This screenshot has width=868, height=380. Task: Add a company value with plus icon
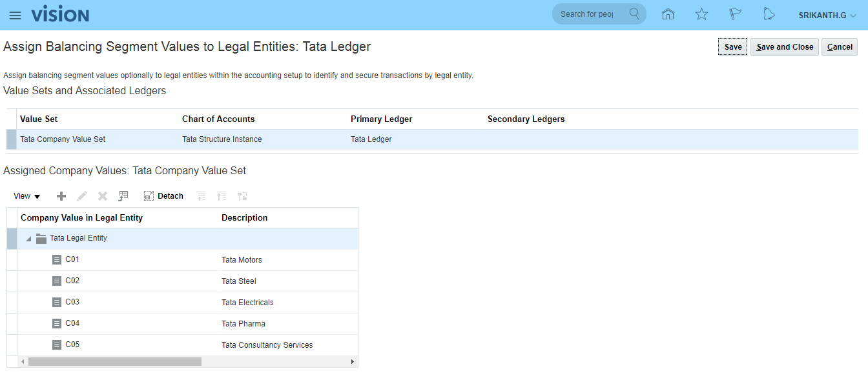(61, 196)
